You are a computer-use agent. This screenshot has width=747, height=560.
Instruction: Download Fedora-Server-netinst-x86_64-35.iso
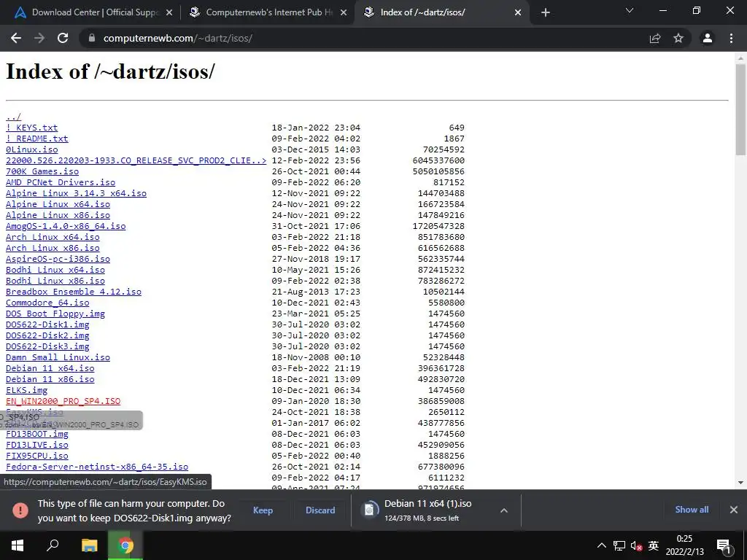click(97, 467)
